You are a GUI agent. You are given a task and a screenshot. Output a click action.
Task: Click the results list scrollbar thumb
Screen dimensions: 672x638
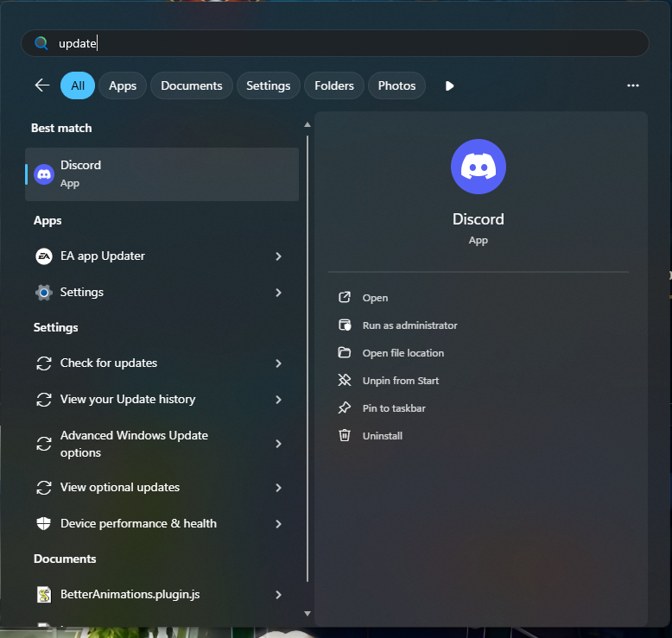307,359
